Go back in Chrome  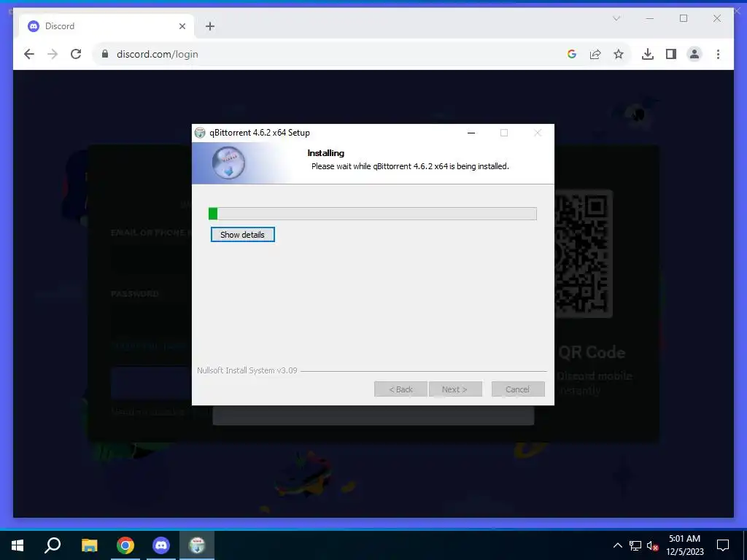coord(29,54)
